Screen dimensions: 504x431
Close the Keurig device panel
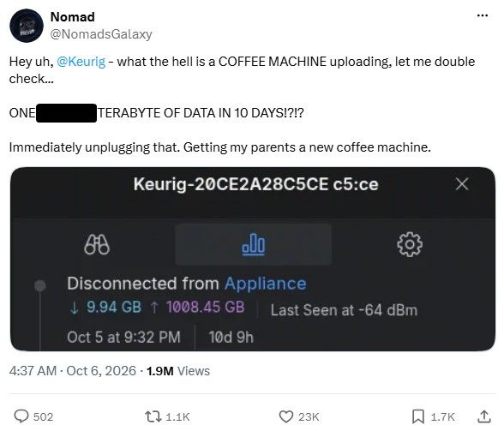pos(462,184)
